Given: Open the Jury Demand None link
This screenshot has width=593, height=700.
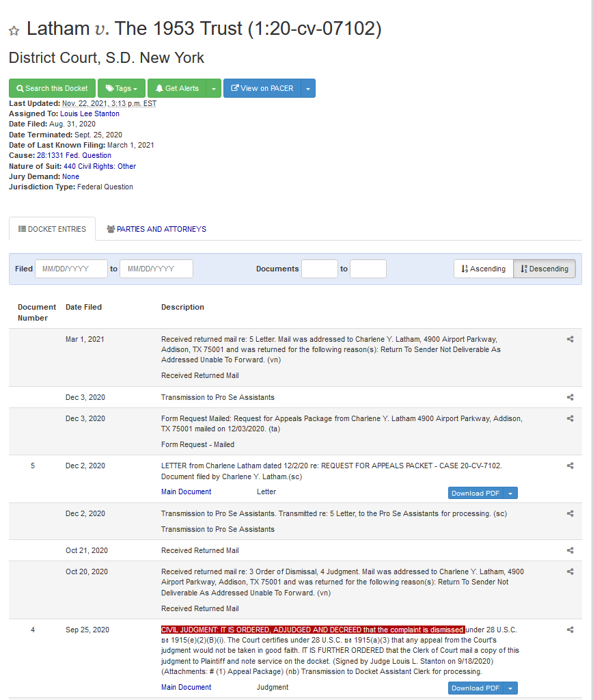Looking at the screenshot, I should click(x=70, y=176).
